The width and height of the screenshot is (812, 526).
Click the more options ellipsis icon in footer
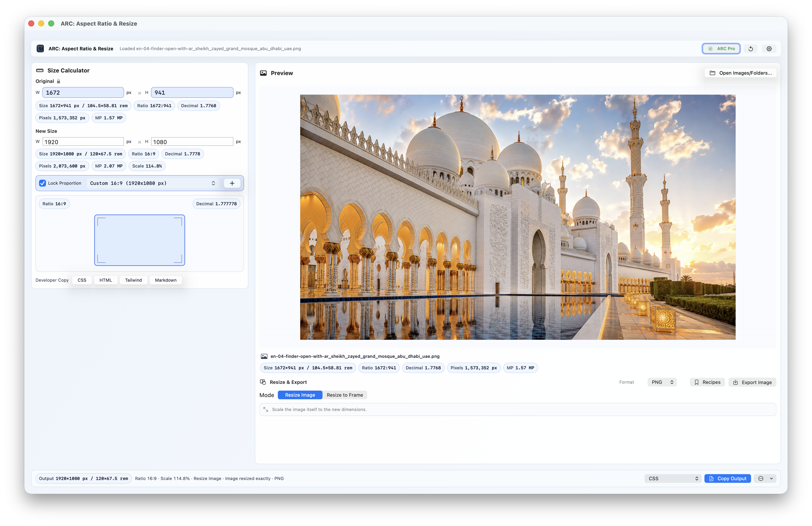pos(761,478)
